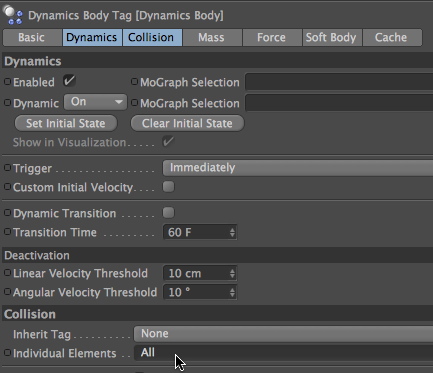Screen dimensions: 433x373
Task: Switch to the Cache tab
Action: tap(392, 37)
